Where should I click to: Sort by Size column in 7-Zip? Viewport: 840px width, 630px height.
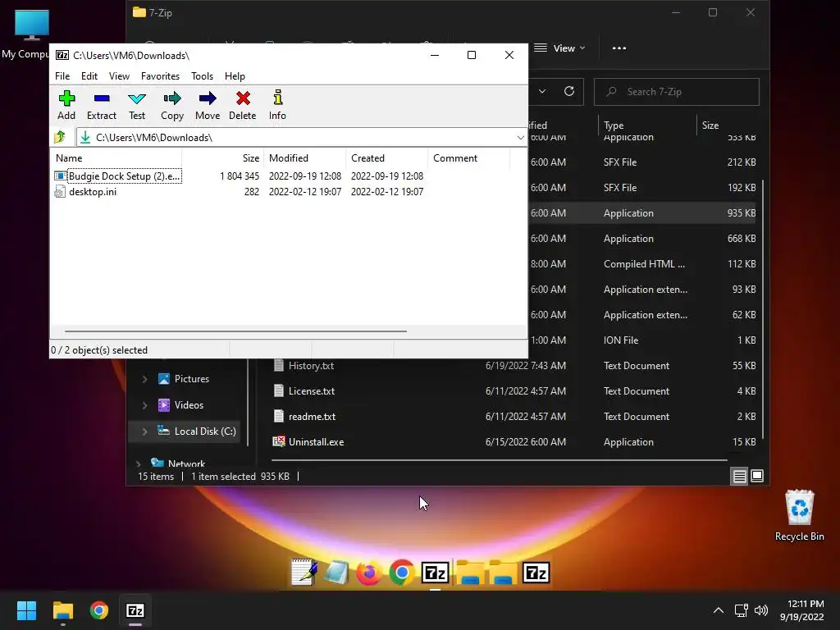223,158
